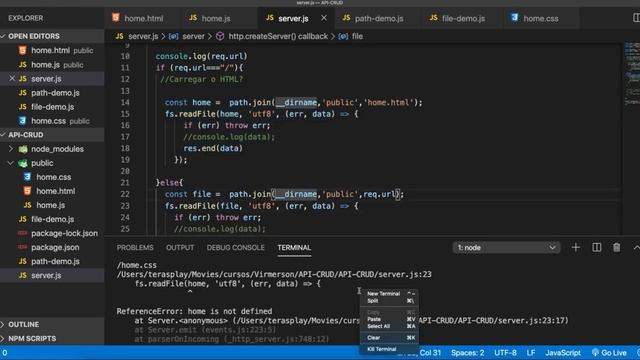Click line number 14 in gutter

pyautogui.click(x=125, y=102)
